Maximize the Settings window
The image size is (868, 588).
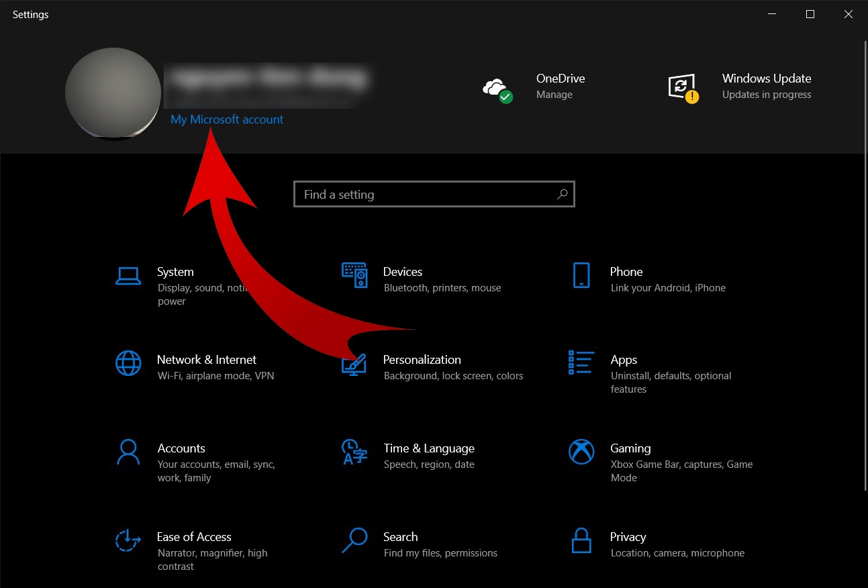(x=810, y=14)
